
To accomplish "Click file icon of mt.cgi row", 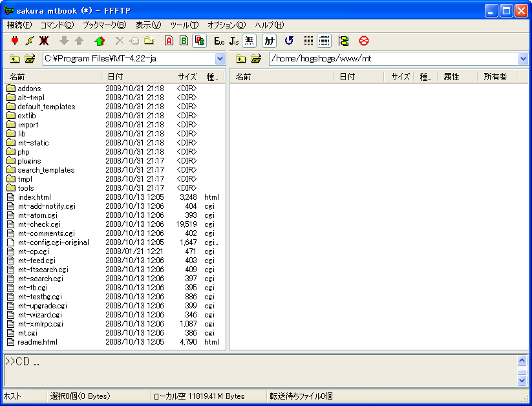I will tap(11, 333).
